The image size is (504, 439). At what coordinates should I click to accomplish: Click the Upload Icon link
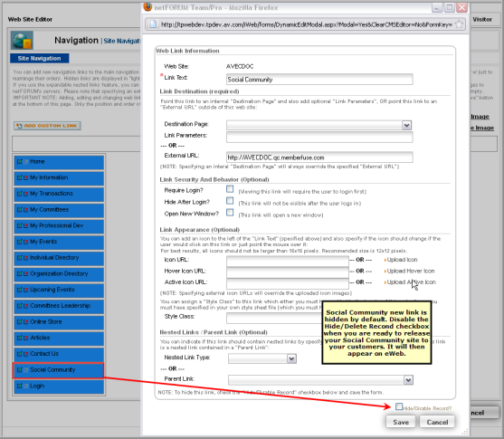coord(402,260)
